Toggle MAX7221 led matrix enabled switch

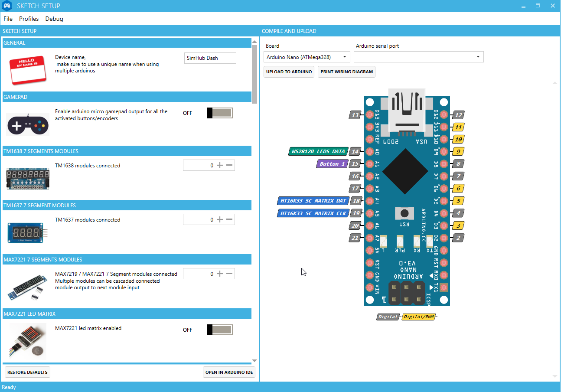point(220,330)
